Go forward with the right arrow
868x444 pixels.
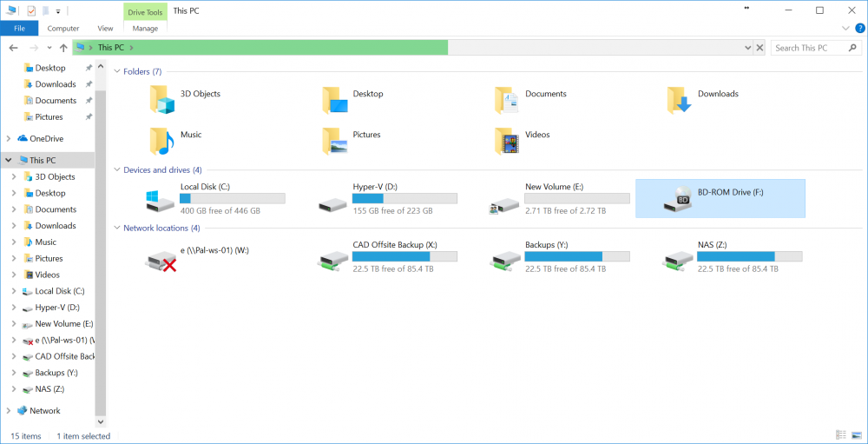(x=33, y=49)
